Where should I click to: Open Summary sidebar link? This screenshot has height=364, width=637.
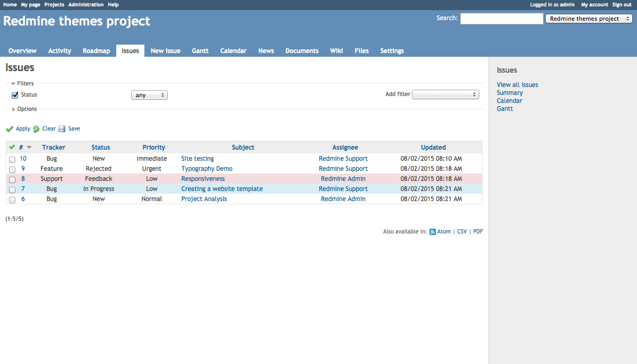510,93
